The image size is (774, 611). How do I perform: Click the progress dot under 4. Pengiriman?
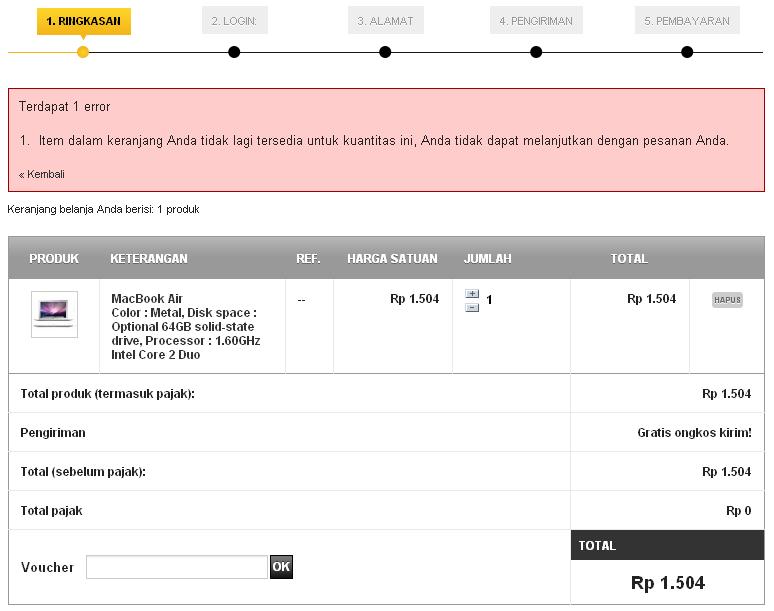(536, 52)
